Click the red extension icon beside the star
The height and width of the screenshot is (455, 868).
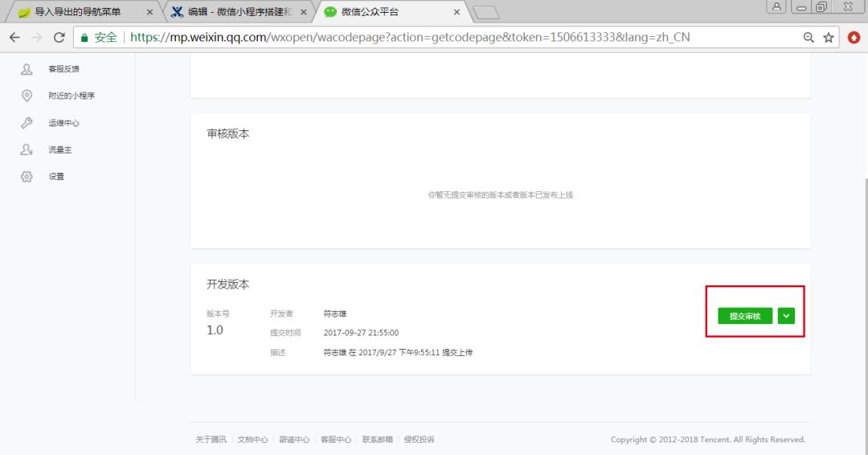pos(854,37)
